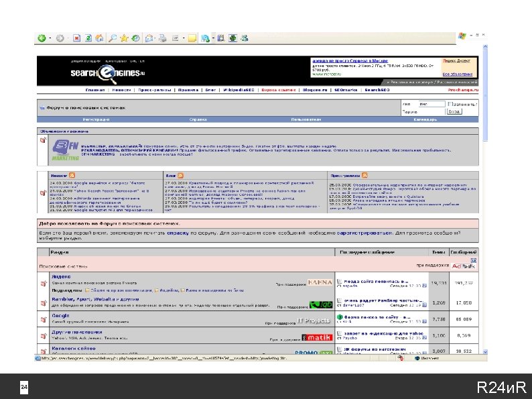Image resolution: width=532 pixels, height=399 pixels.
Task: Click the RSS icon next to Пресс-релизы
Action: [x=364, y=175]
